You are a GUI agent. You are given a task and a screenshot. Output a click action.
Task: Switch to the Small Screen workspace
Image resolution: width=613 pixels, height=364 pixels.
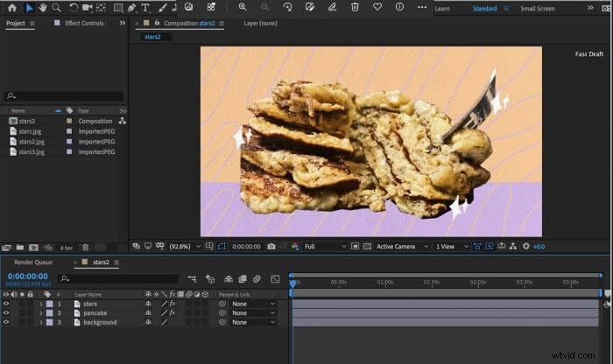537,8
